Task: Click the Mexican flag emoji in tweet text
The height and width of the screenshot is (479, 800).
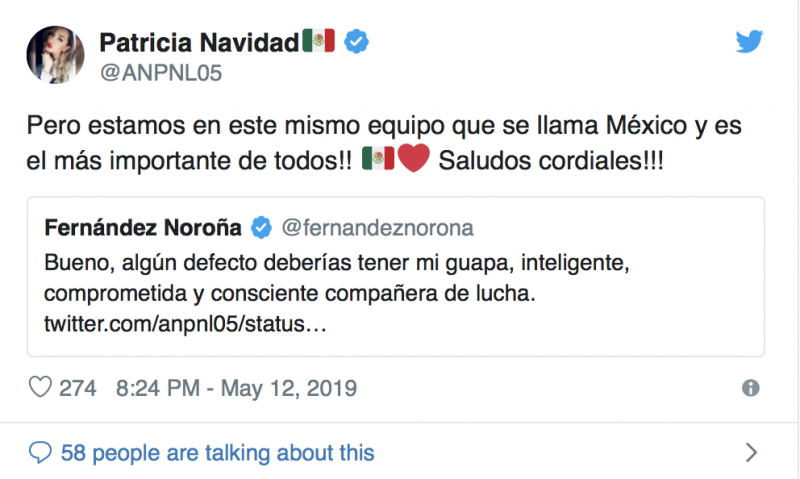Action: (378, 158)
